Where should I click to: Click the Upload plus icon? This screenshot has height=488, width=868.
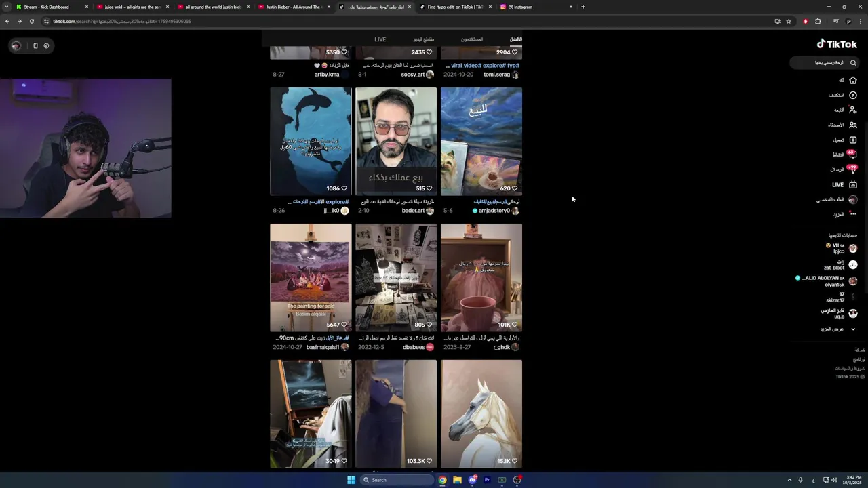click(x=853, y=140)
